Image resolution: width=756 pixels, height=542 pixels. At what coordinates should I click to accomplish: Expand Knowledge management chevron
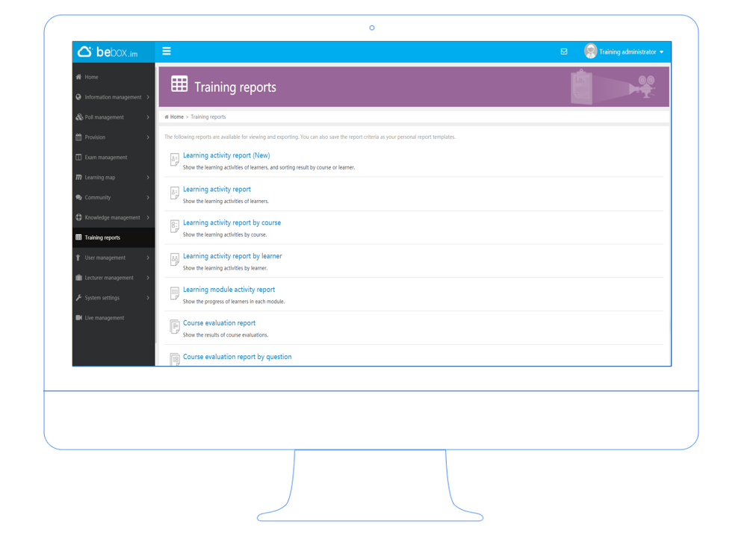[x=148, y=217]
